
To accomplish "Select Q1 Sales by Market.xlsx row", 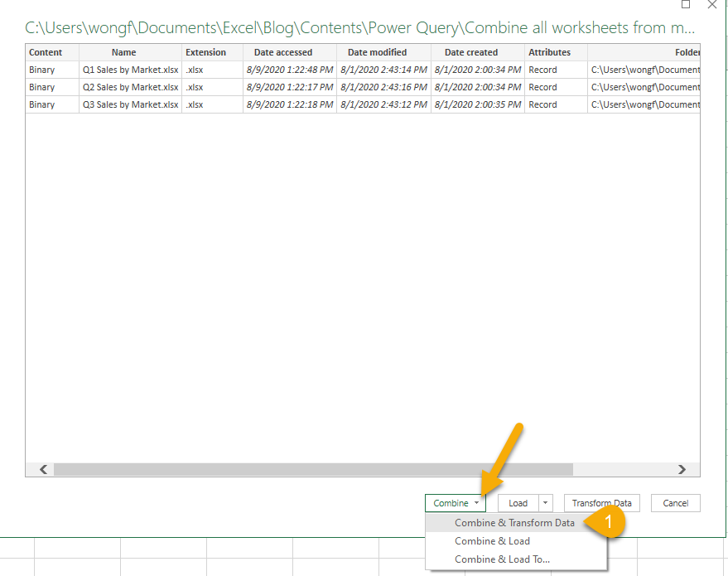I will [x=130, y=70].
